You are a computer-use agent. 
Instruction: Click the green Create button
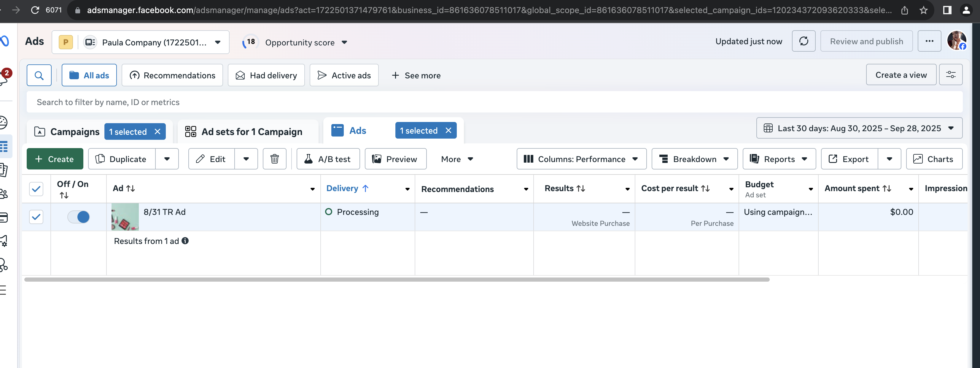[x=55, y=159]
